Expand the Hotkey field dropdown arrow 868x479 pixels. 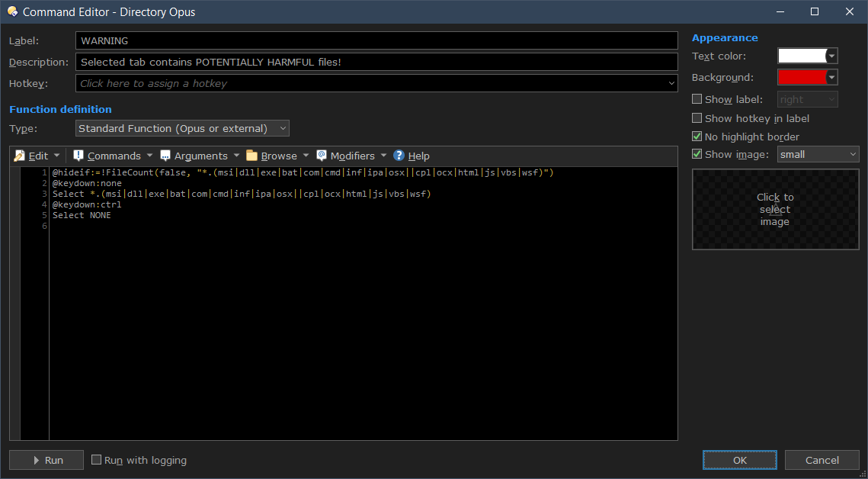(671, 83)
